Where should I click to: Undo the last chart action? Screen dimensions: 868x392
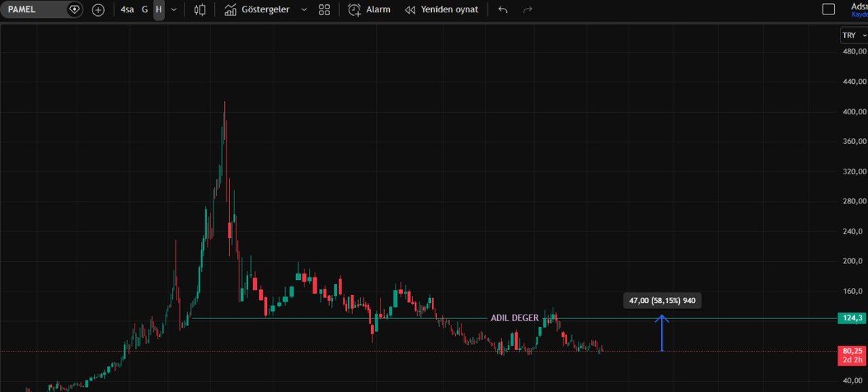click(503, 9)
